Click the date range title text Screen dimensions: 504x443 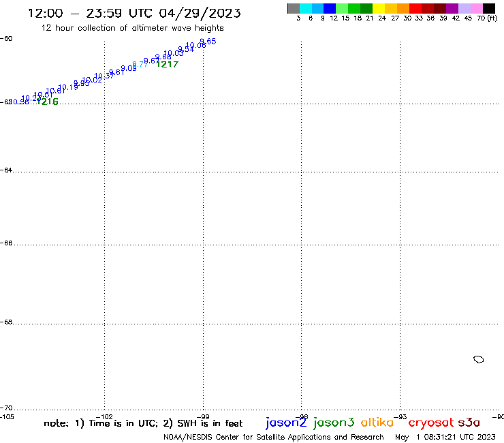click(134, 13)
